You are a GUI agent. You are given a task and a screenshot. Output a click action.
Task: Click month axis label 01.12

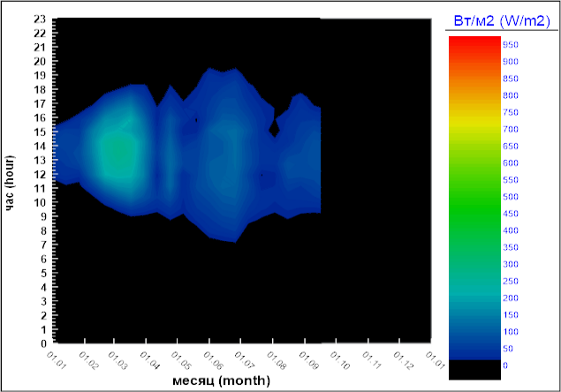(403, 360)
